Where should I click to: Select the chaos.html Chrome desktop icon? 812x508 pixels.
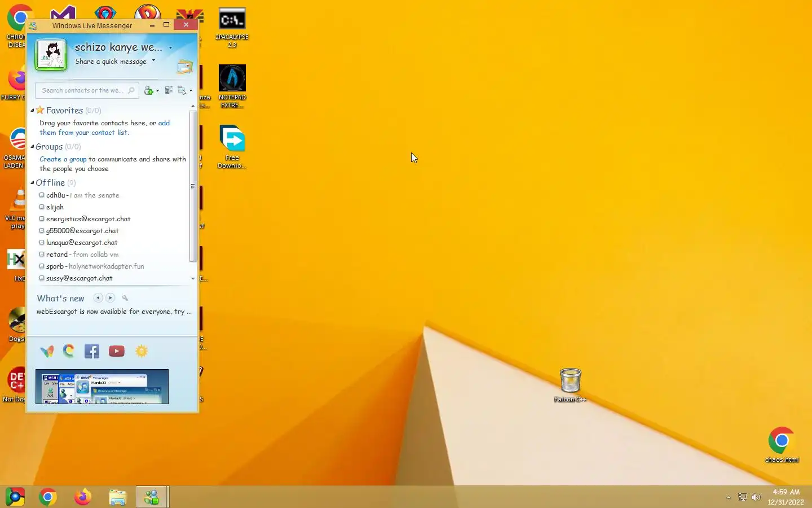[x=782, y=445]
